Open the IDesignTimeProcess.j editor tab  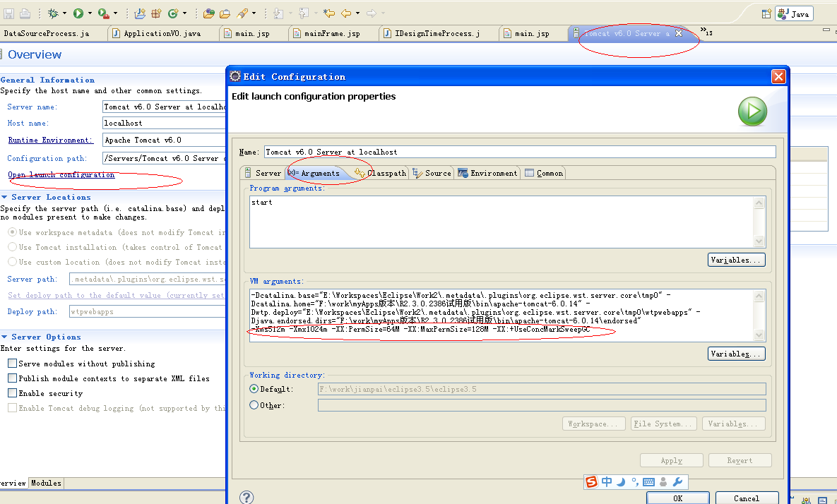click(x=437, y=33)
